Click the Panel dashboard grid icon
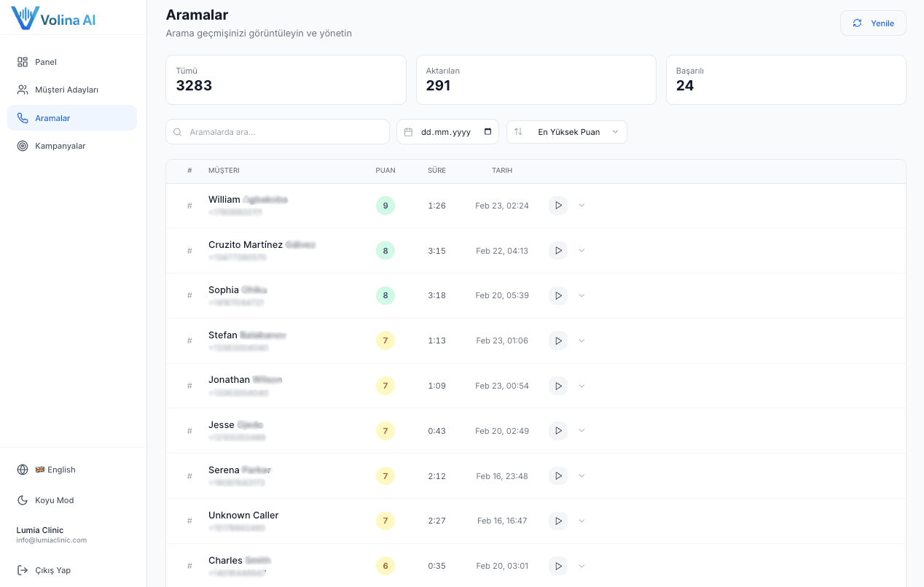Viewport: 924px width, 587px height. tap(23, 62)
